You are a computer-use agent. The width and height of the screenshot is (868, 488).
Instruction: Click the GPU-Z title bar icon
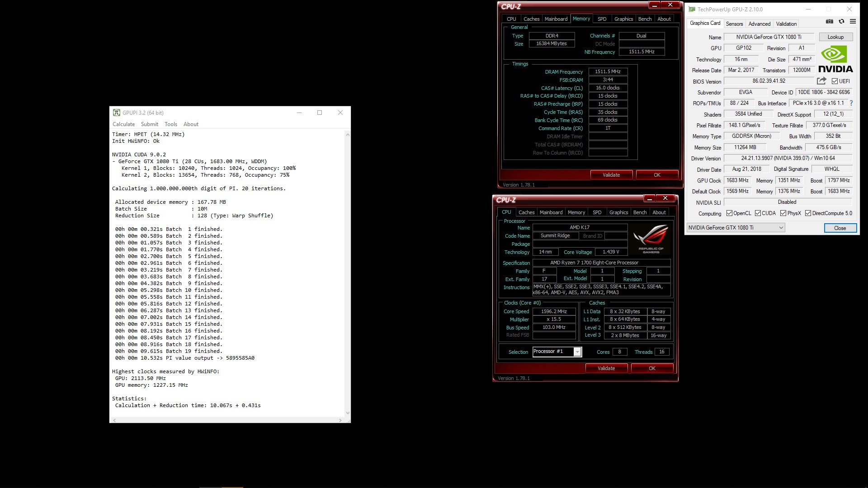(x=692, y=9)
